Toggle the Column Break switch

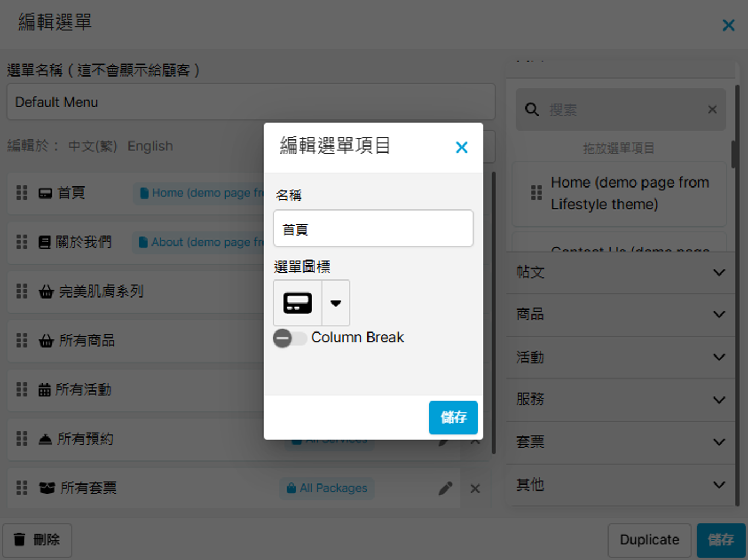coord(289,338)
